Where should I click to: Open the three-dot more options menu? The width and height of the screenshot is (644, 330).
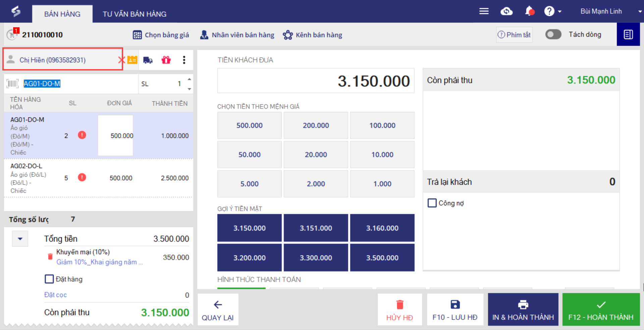click(x=184, y=60)
